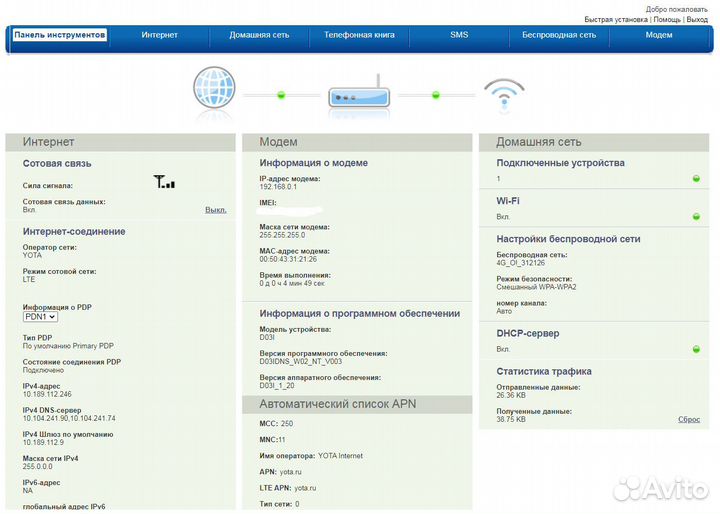This screenshot has width=720, height=514.
Task: Click the green dot between router and Wi-Fi
Action: [436, 95]
